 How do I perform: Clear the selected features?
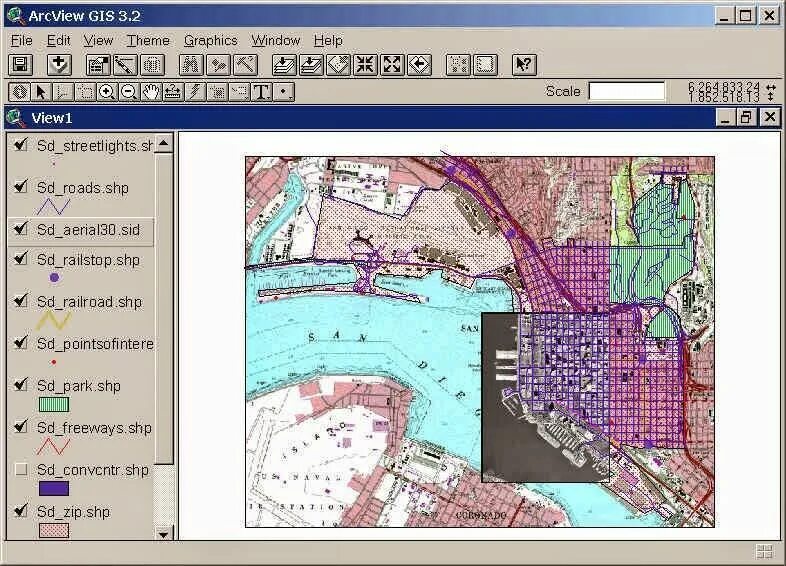[485, 65]
